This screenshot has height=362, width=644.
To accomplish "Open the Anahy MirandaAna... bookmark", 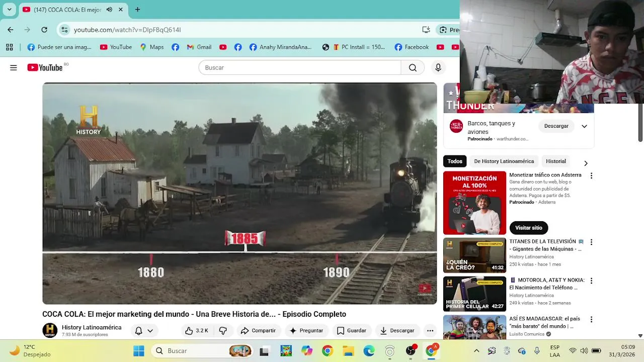I will (x=281, y=47).
